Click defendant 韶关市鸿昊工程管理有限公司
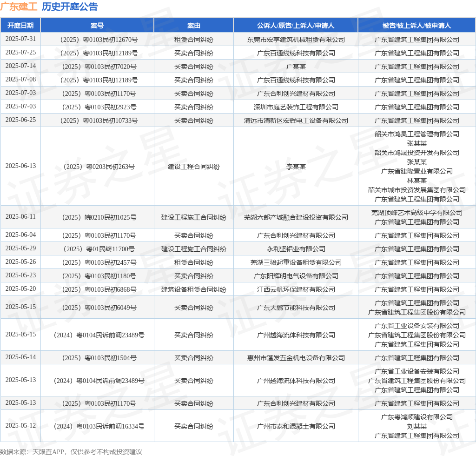Image resolution: width=476 pixels, height=456 pixels. pyautogui.click(x=417, y=134)
